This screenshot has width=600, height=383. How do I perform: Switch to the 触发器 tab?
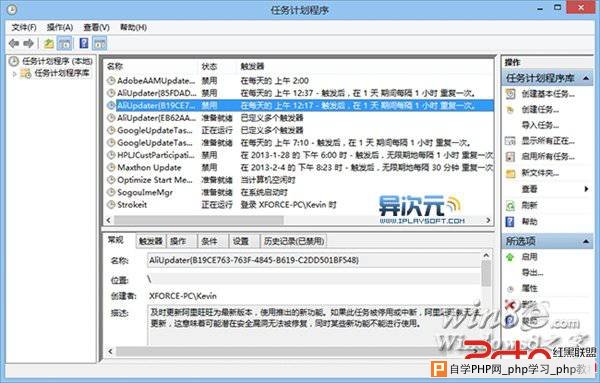pyautogui.click(x=151, y=241)
